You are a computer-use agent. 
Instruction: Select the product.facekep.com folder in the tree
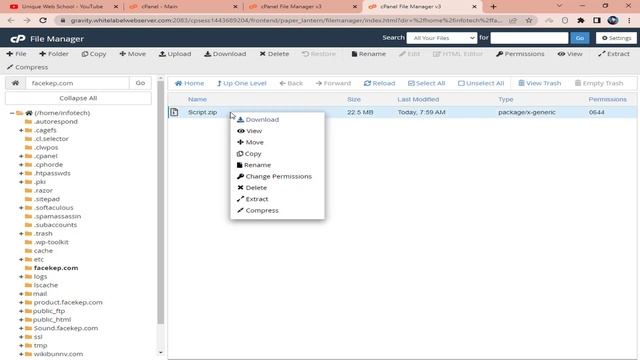click(x=68, y=302)
